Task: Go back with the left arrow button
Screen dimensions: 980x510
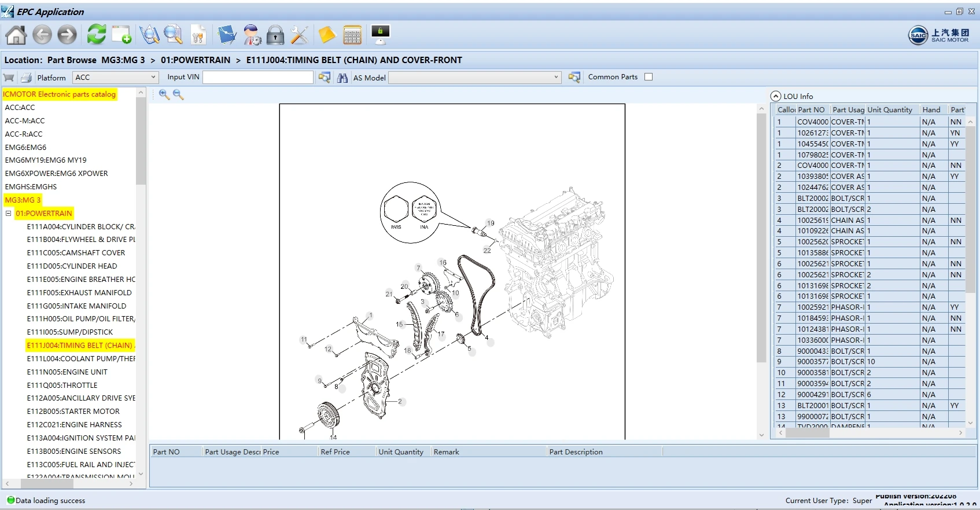Action: (42, 35)
